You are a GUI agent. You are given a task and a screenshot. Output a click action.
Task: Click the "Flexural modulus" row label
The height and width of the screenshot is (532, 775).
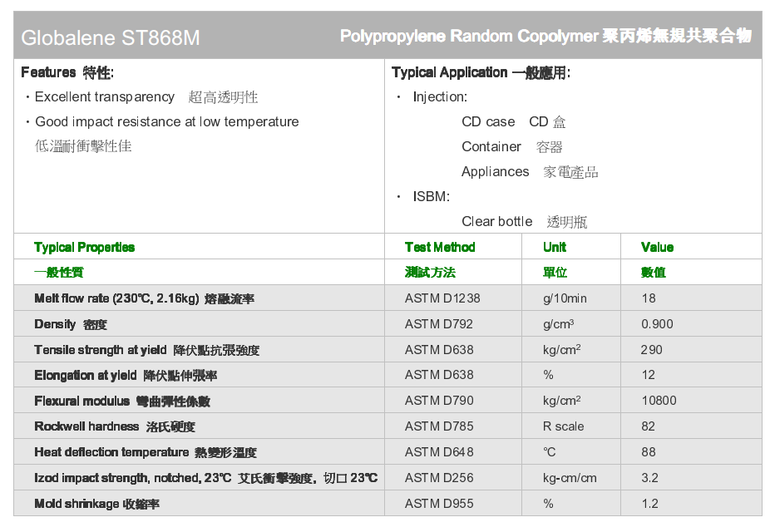[82, 401]
